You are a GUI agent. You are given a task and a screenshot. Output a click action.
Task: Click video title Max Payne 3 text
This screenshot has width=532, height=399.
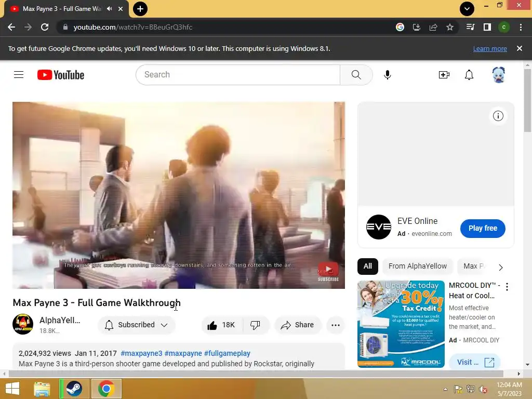click(x=97, y=303)
